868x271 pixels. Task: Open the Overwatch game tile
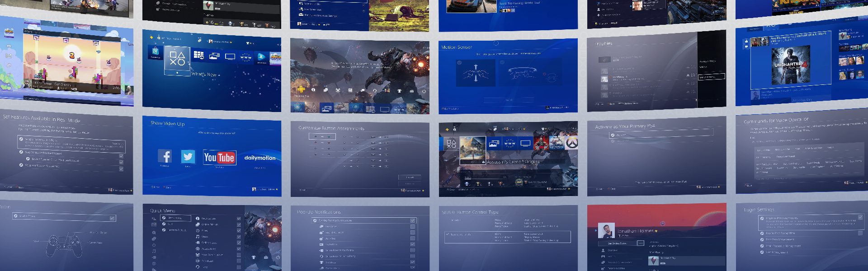(x=572, y=145)
